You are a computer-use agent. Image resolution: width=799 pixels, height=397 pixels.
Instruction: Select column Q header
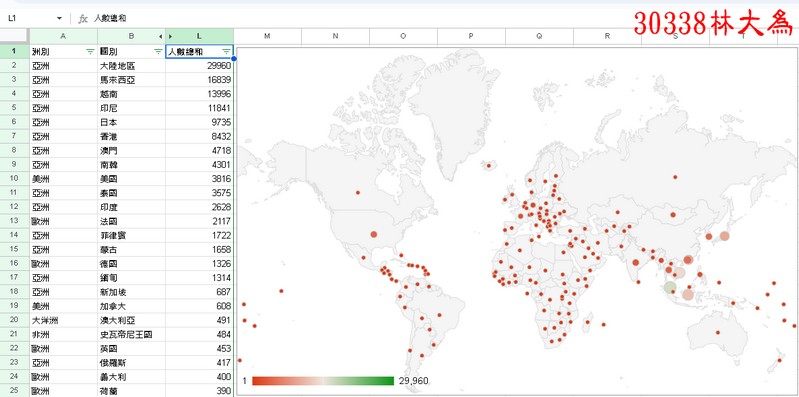tap(539, 36)
